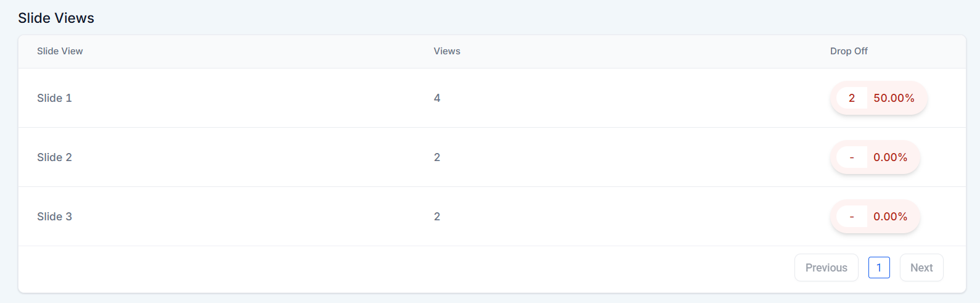
Task: Click Slide 1 views value 4
Action: point(437,98)
